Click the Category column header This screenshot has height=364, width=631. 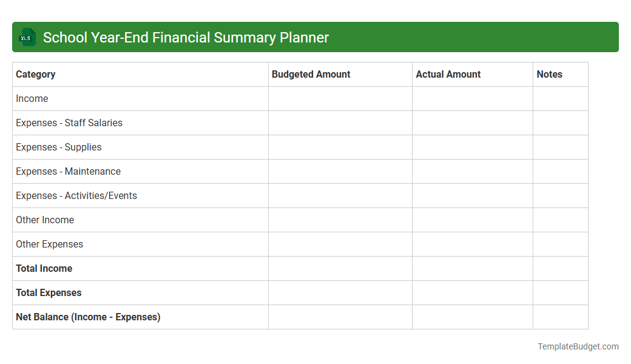36,74
